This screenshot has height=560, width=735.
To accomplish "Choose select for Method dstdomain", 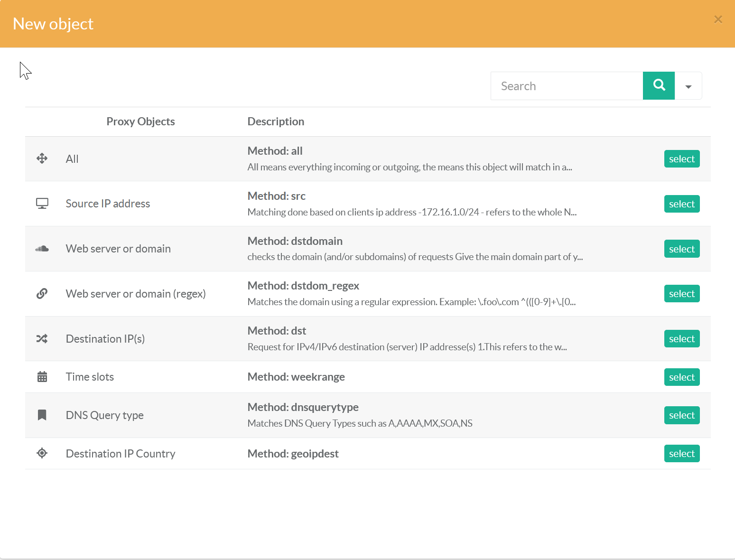I will tap(681, 249).
